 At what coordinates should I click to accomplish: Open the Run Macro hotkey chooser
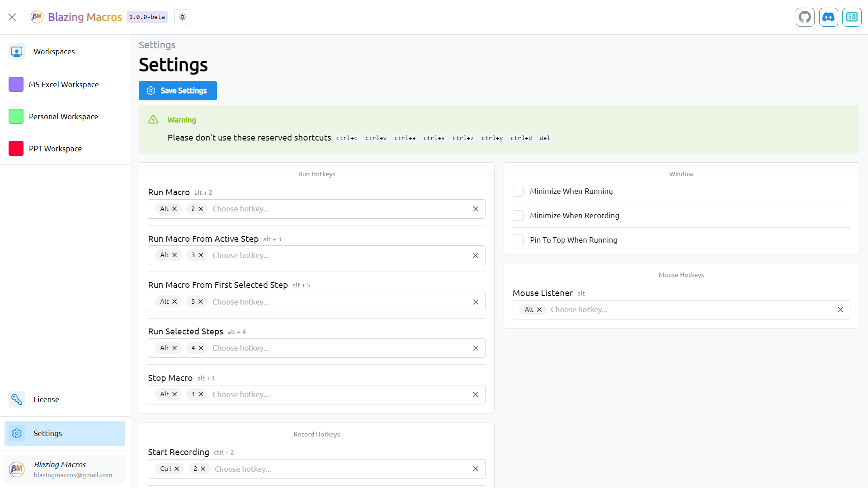click(316, 209)
